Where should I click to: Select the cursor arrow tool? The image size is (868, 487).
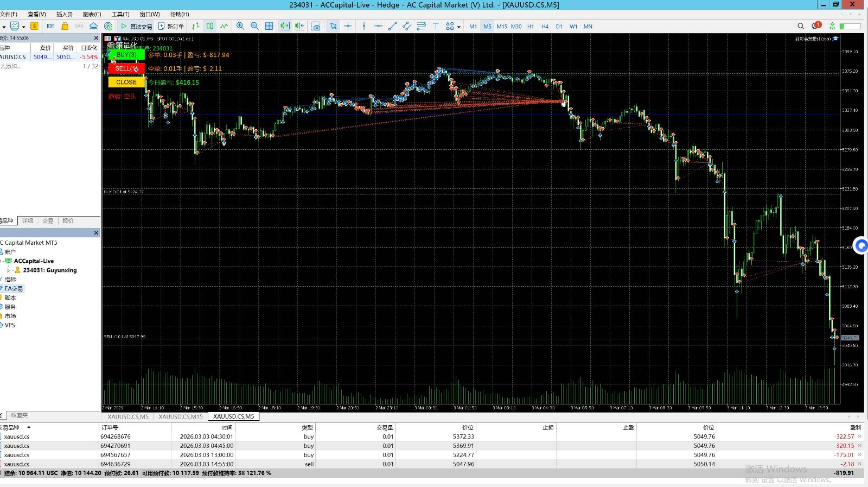[x=333, y=26]
